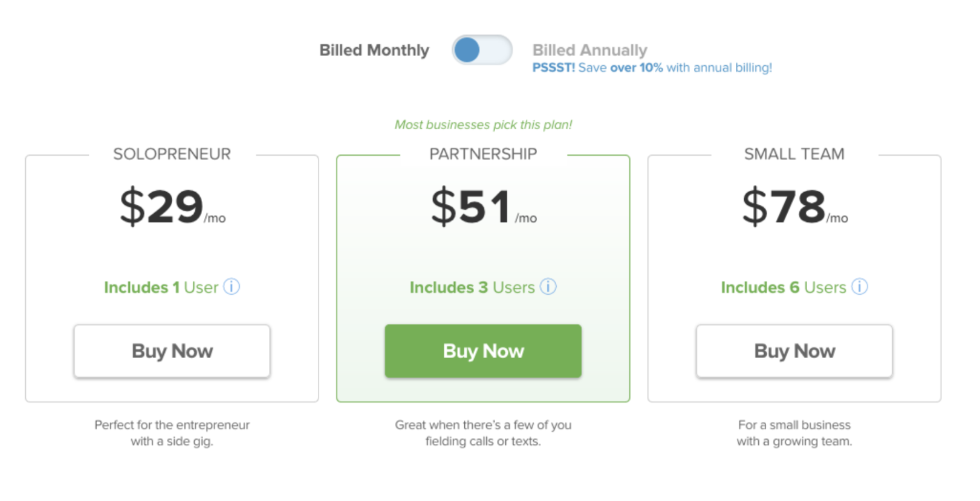Select the Billed Annually label

point(589,50)
